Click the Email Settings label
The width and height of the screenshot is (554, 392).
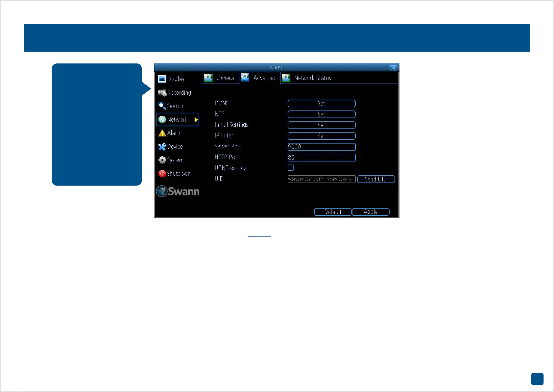[231, 125]
